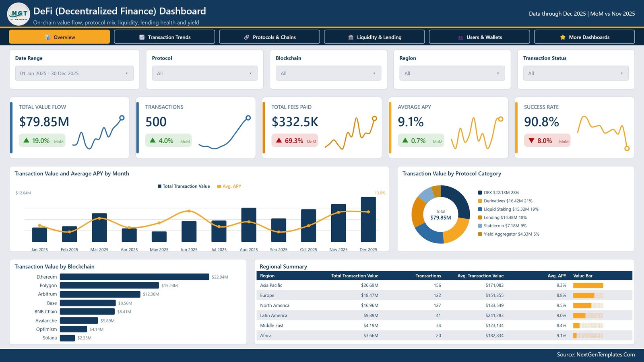Open the Overview tab
This screenshot has width=644, height=362.
60,37
